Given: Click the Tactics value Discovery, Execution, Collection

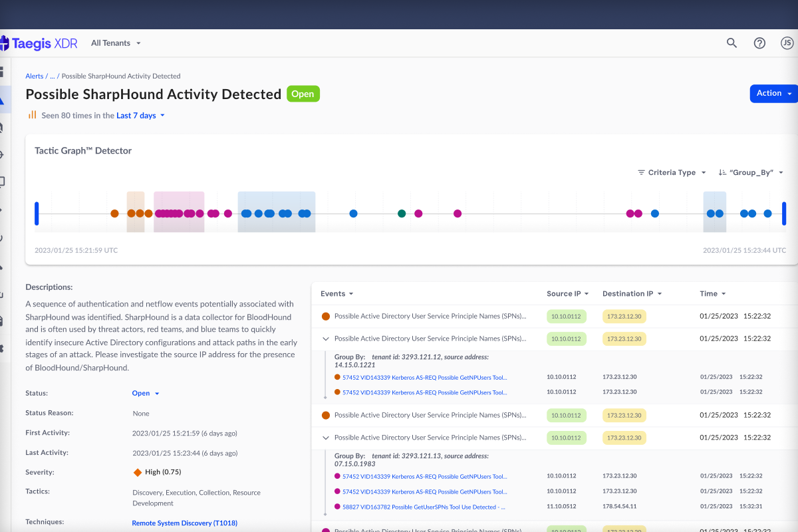Looking at the screenshot, I should (x=197, y=497).
